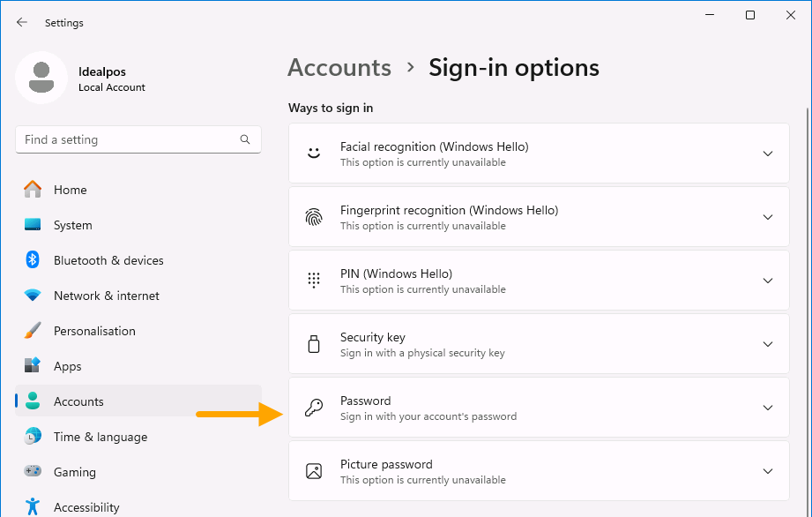Click the Personalisation paintbrush icon
Image resolution: width=812 pixels, height=517 pixels.
(33, 331)
